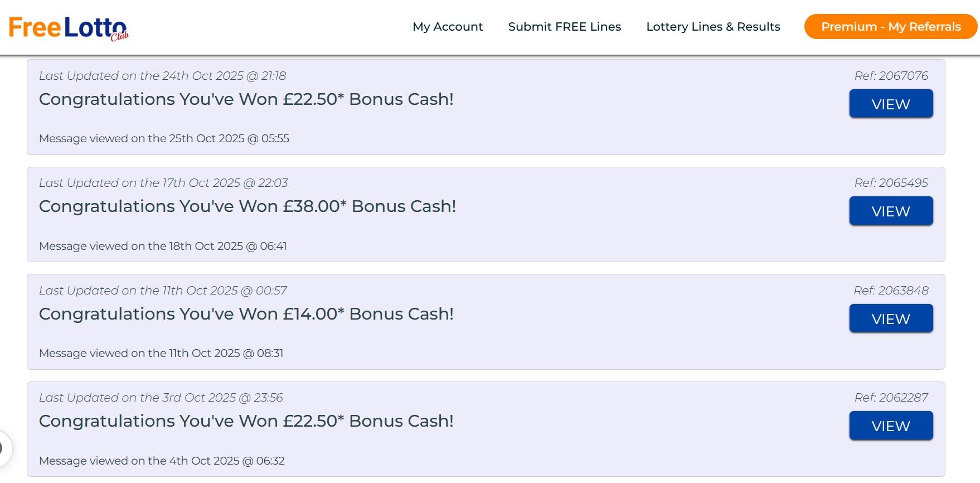Click the Ref: 2067076 reference text
Image resolution: width=980 pixels, height=483 pixels.
[891, 76]
